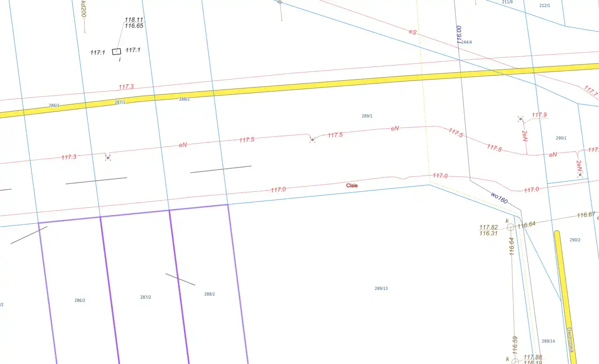
Task: Click the lamp symbol near parcel 286/1 boundary
Action: [x=108, y=158]
